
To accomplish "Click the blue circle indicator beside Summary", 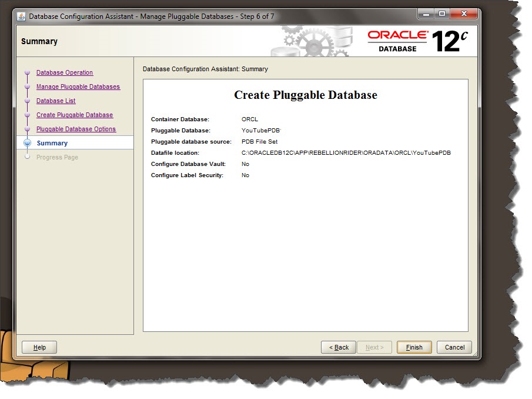I will (28, 143).
